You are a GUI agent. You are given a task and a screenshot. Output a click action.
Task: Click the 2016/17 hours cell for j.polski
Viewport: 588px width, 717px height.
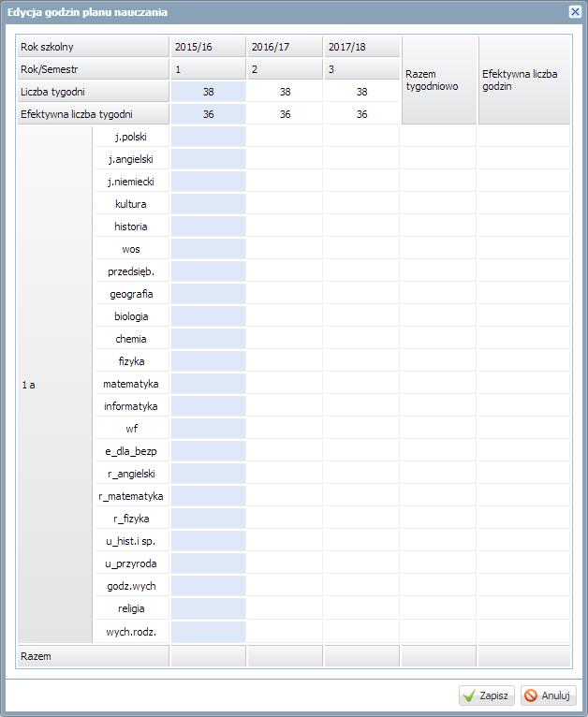(285, 137)
